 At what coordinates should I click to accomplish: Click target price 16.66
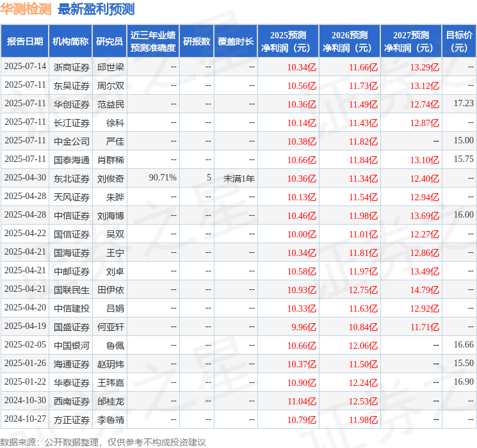pyautogui.click(x=464, y=344)
